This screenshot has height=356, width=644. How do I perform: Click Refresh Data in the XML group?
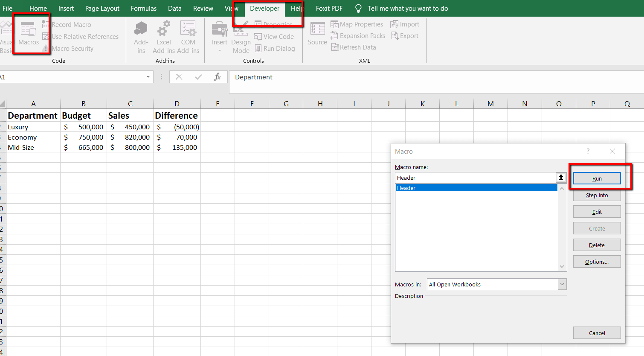[354, 47]
